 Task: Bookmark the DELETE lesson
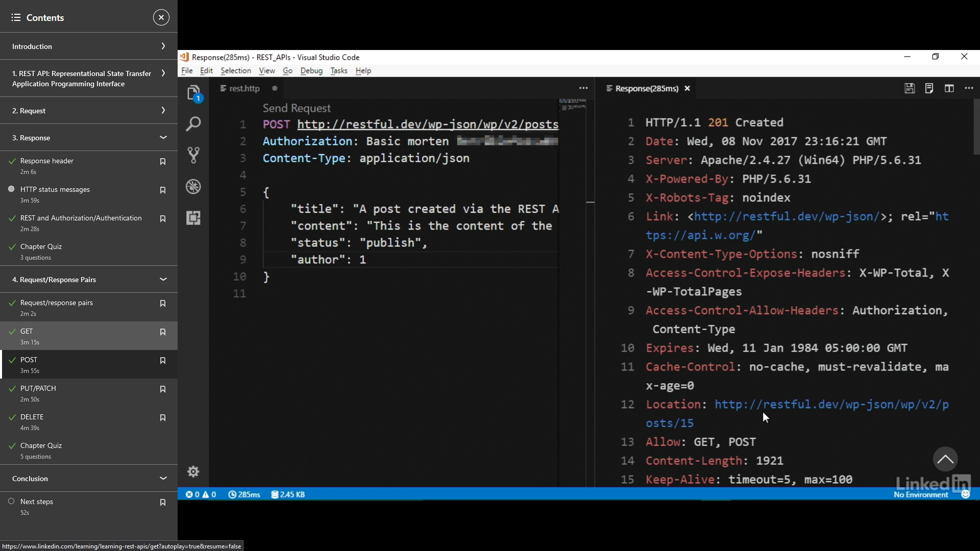163,418
